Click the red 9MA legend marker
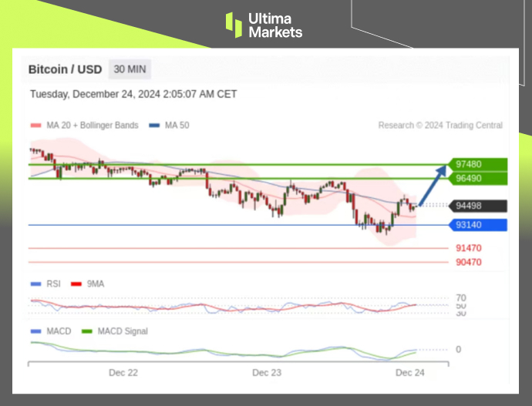Image resolution: width=532 pixels, height=406 pixels. pos(76,284)
